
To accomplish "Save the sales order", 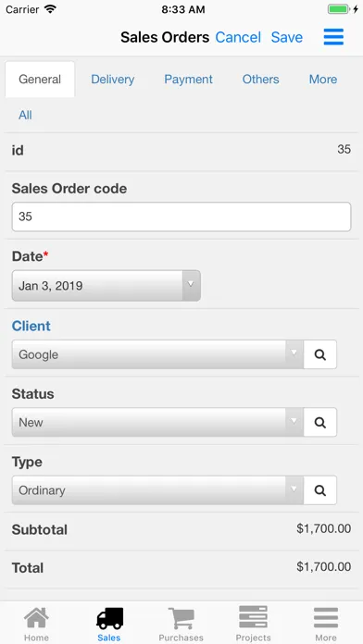I will (287, 37).
